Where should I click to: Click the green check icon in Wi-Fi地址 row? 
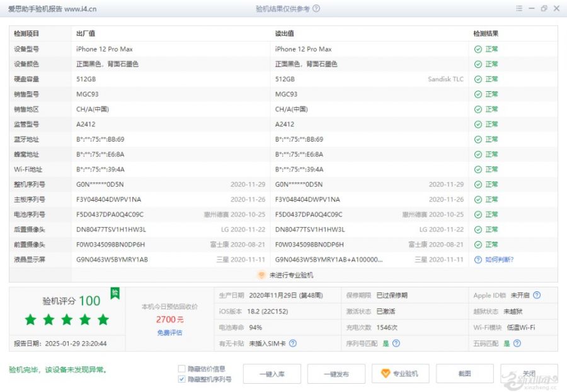pos(478,169)
